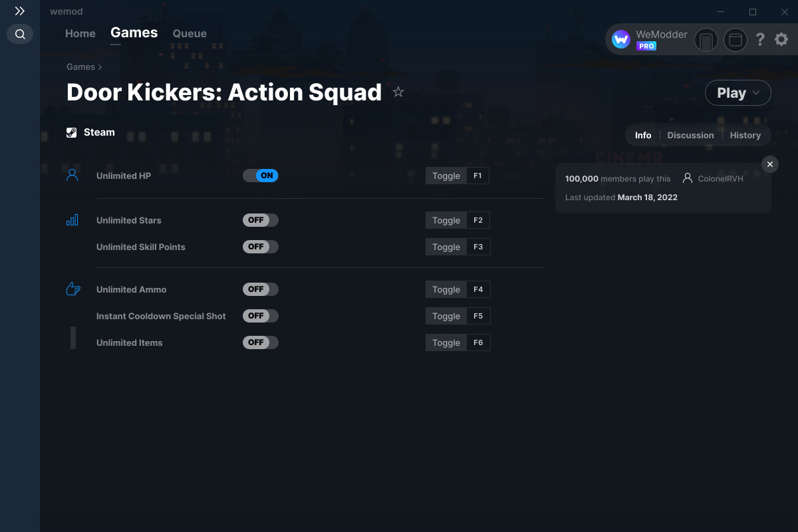Click the F2 hotkey box
Image resolution: width=798 pixels, height=532 pixels.
tap(478, 220)
